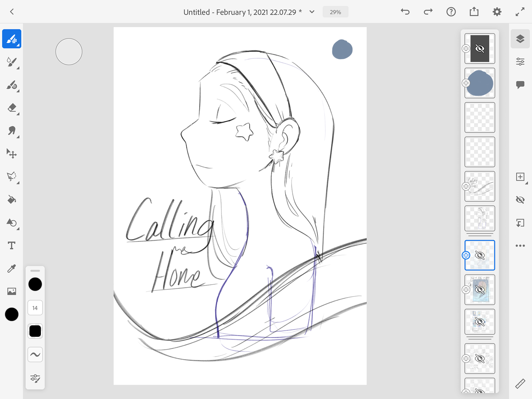The width and height of the screenshot is (532, 399).
Task: Toggle the Layers panel icon
Action: pyautogui.click(x=520, y=39)
